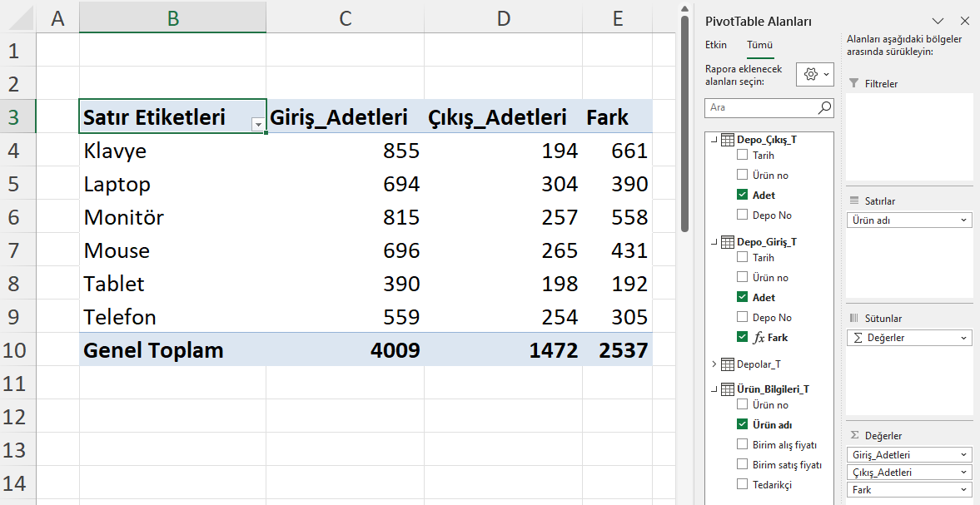This screenshot has width=980, height=505.
Task: Select row 12 header
Action: point(17,416)
